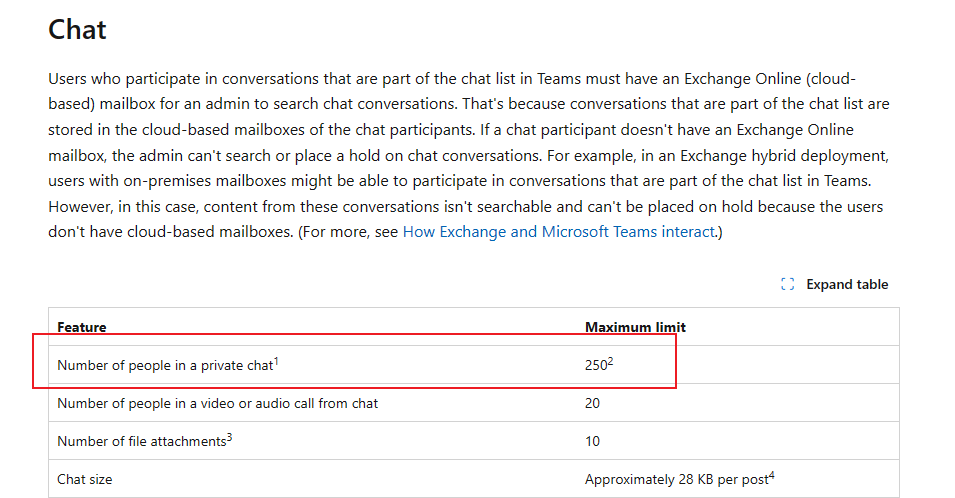The height and width of the screenshot is (498, 955).
Task: Click the Number of people in a private chat cell
Action: 164,366
